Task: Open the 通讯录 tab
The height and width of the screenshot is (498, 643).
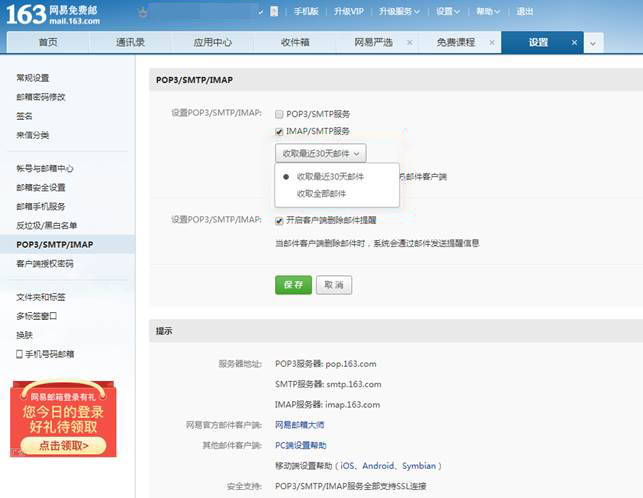Action: [x=130, y=43]
